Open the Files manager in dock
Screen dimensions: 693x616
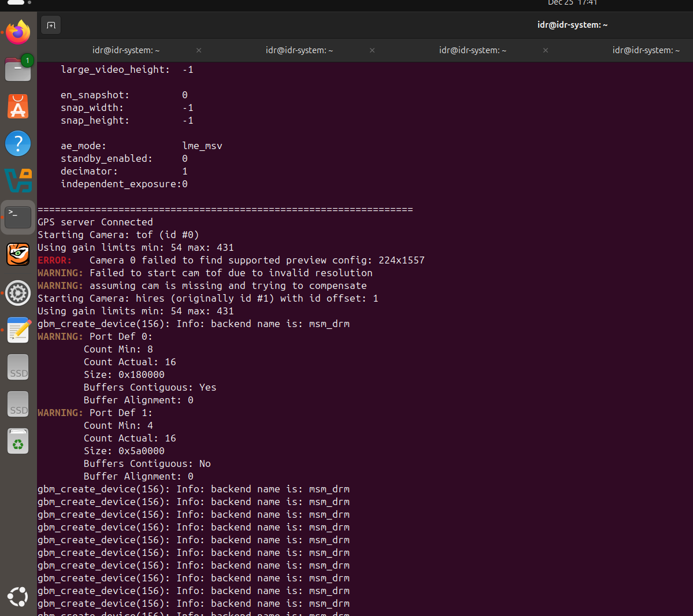[18, 69]
